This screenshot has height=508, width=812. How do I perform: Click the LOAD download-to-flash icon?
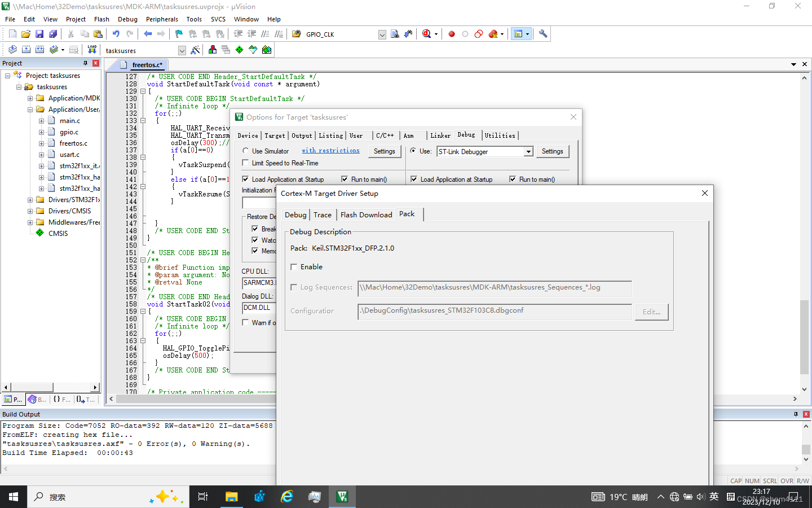point(92,49)
